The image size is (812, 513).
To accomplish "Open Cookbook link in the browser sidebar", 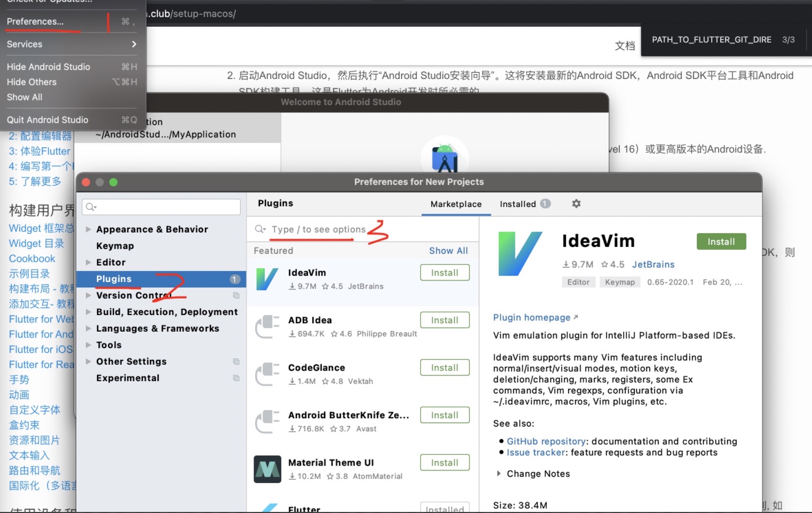I will pyautogui.click(x=32, y=259).
